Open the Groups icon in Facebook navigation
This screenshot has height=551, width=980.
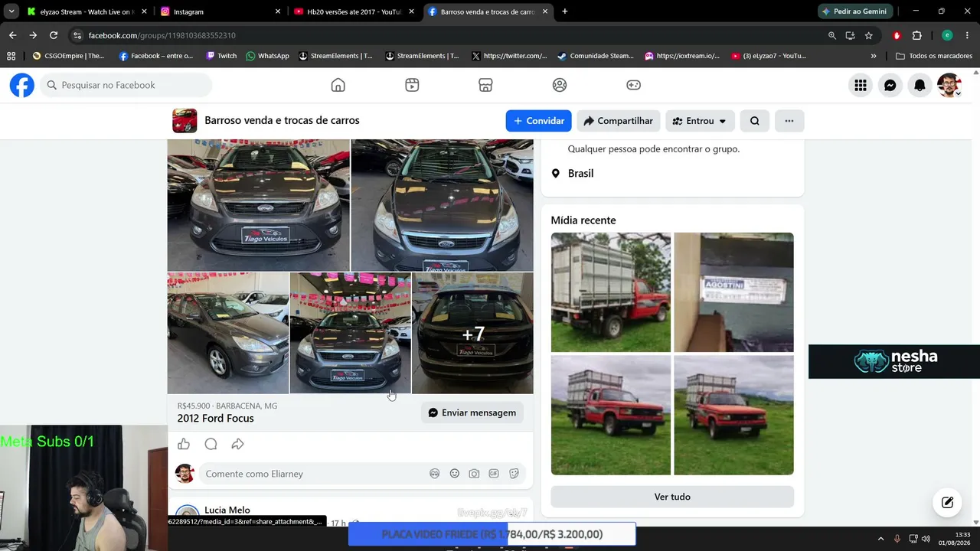pos(560,85)
